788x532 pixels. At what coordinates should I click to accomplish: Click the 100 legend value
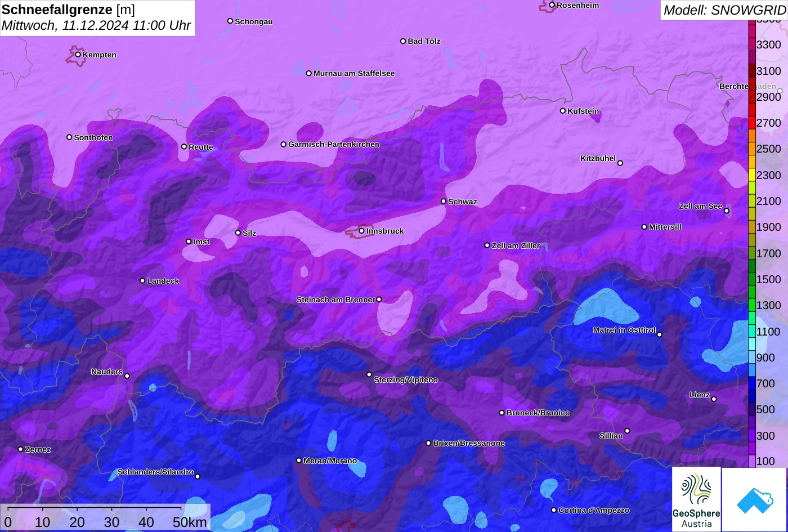(765, 461)
